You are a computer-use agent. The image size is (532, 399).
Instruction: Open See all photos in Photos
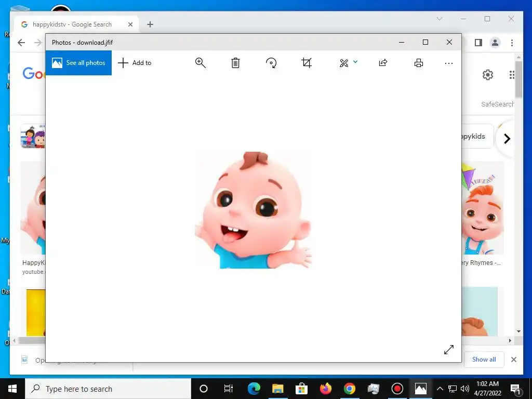(x=78, y=63)
